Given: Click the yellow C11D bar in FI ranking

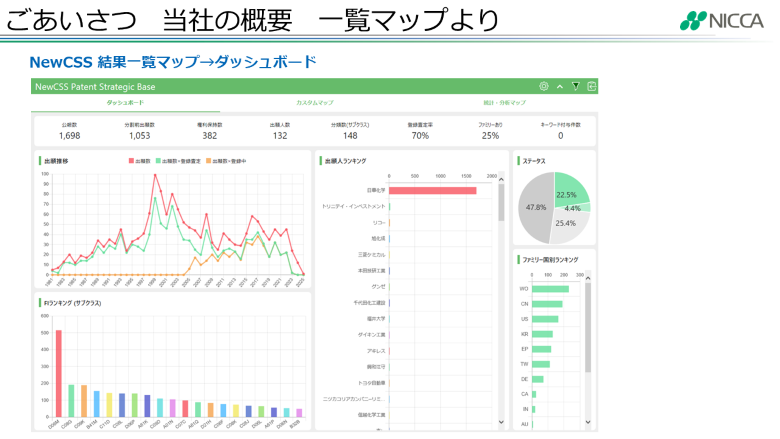Looking at the screenshot, I should point(109,405).
